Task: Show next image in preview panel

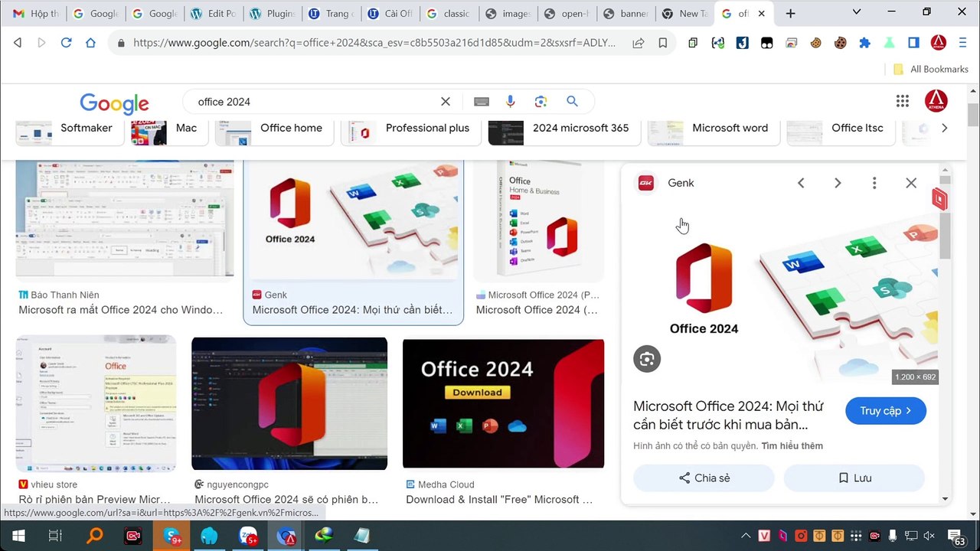Action: click(x=838, y=183)
